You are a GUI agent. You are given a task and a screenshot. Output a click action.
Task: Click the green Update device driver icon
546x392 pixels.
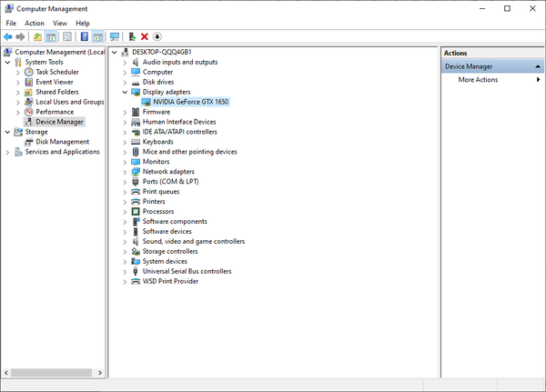[133, 36]
